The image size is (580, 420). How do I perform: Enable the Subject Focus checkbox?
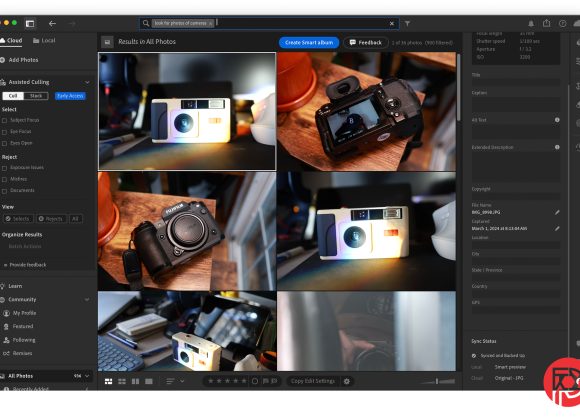pyautogui.click(x=4, y=120)
